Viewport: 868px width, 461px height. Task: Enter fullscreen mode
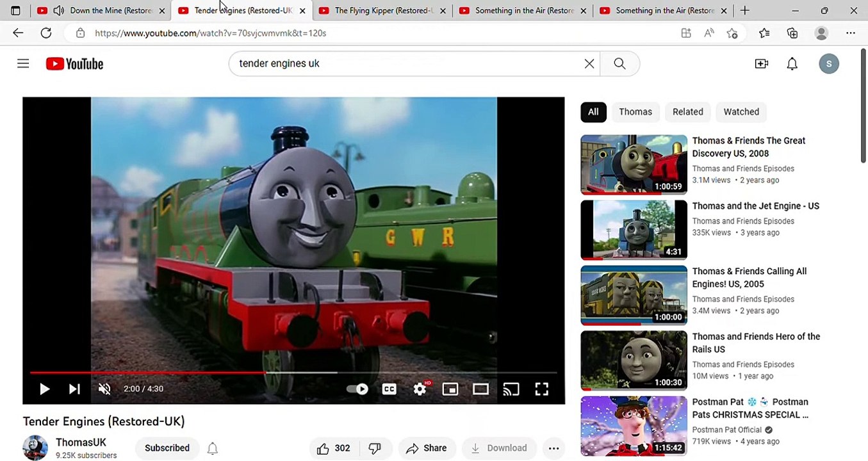point(542,389)
